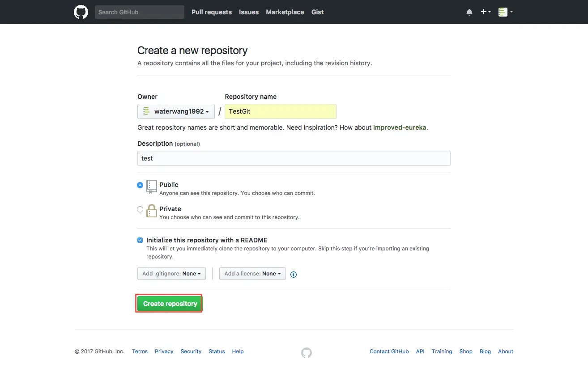Open the user avatar account menu
The width and height of the screenshot is (588, 377).
tap(506, 12)
